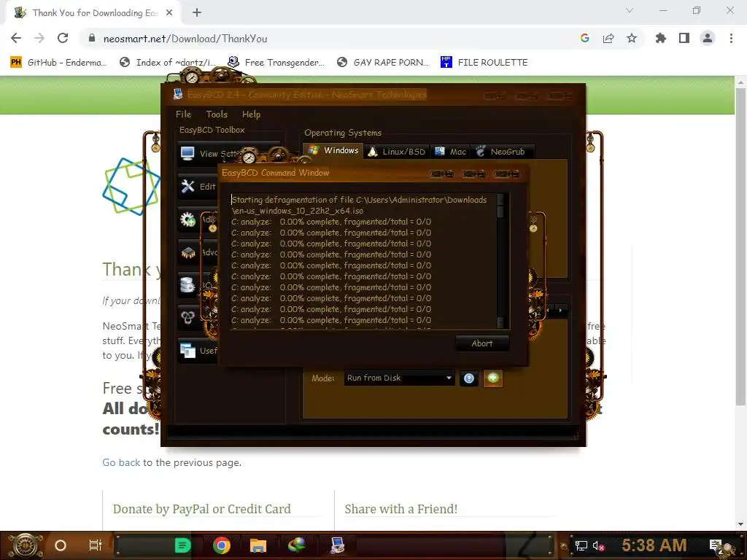
Task: Switch to the Windows operating systems tab
Action: point(333,150)
